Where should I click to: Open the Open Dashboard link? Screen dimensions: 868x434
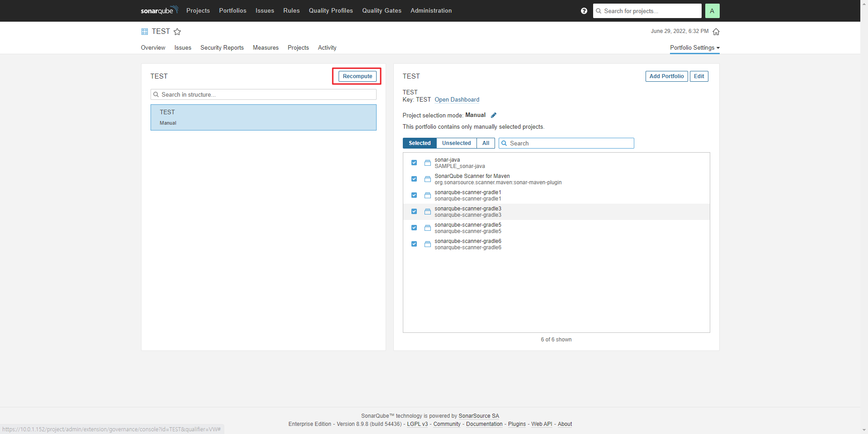coord(457,100)
